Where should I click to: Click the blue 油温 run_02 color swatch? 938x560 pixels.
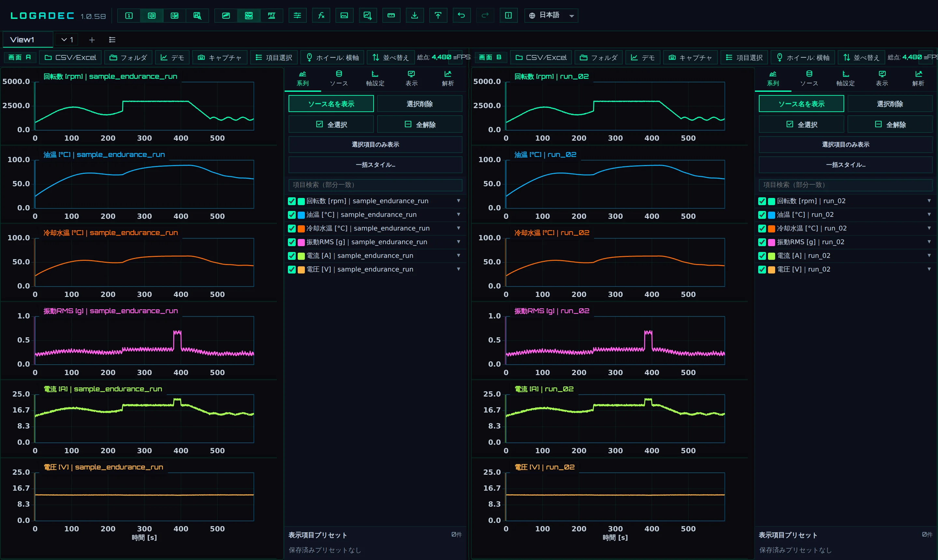click(772, 215)
